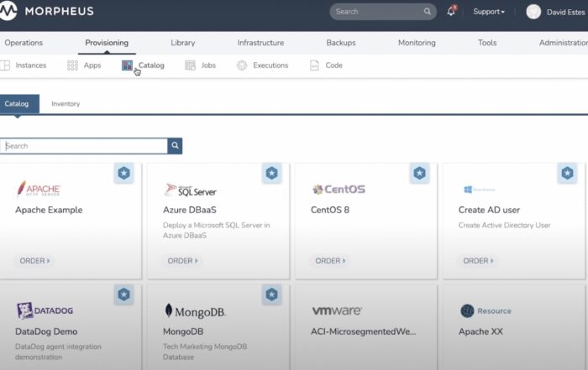Click 'Create Active Directory User' description

coord(504,225)
